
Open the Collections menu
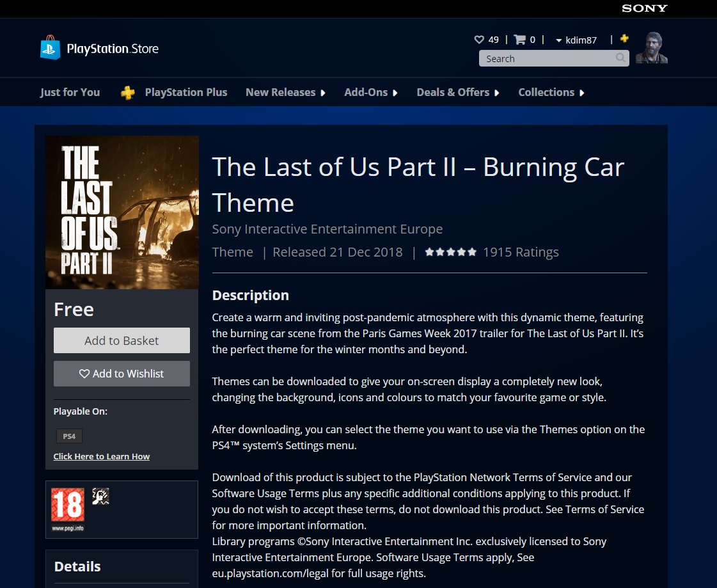551,92
